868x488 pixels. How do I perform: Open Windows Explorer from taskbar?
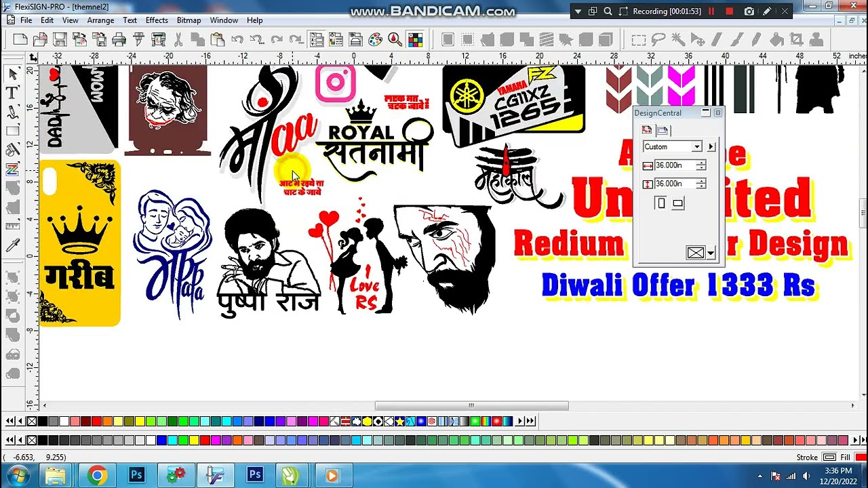tap(56, 475)
